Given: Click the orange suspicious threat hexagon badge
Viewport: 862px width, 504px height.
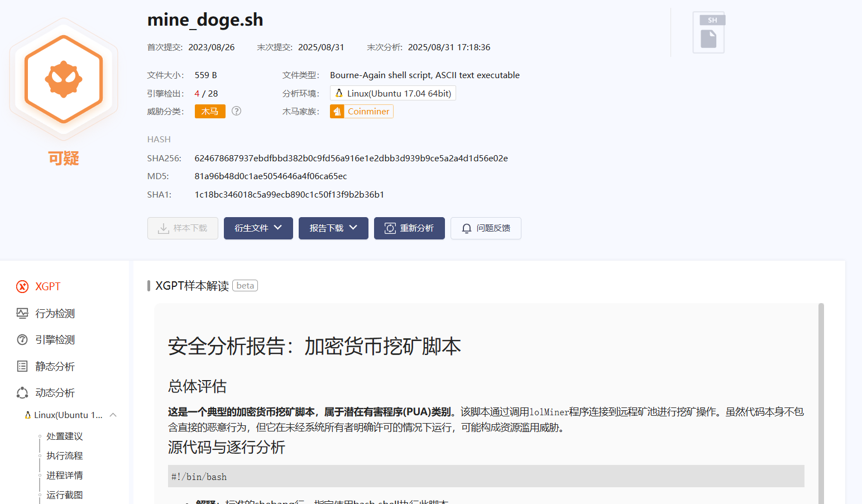Looking at the screenshot, I should point(64,79).
